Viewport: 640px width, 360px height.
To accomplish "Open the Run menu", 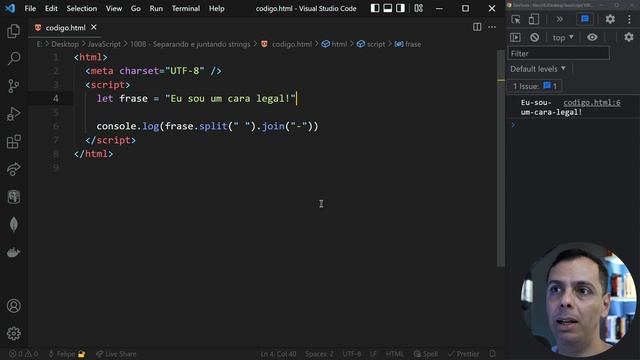I will tap(156, 9).
